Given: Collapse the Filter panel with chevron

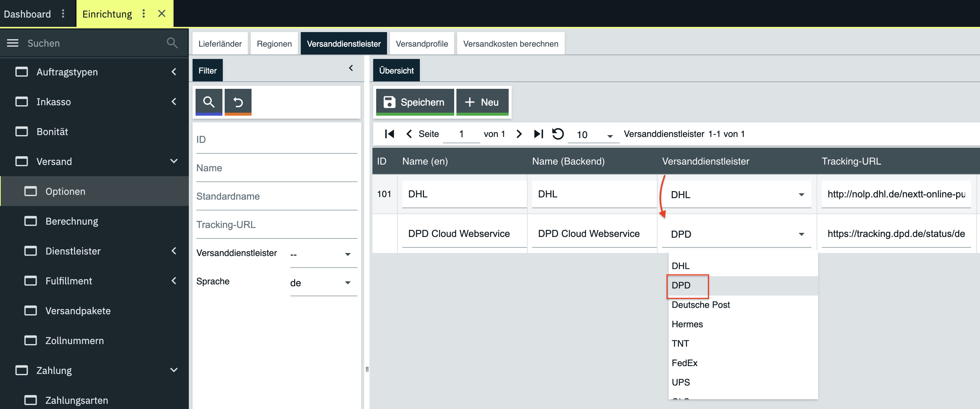Looking at the screenshot, I should (351, 68).
